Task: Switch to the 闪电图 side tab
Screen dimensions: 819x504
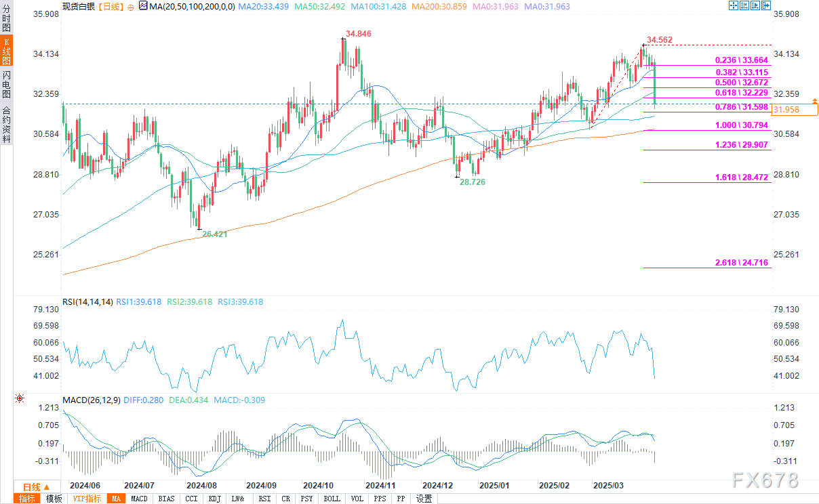Action: 6,85
